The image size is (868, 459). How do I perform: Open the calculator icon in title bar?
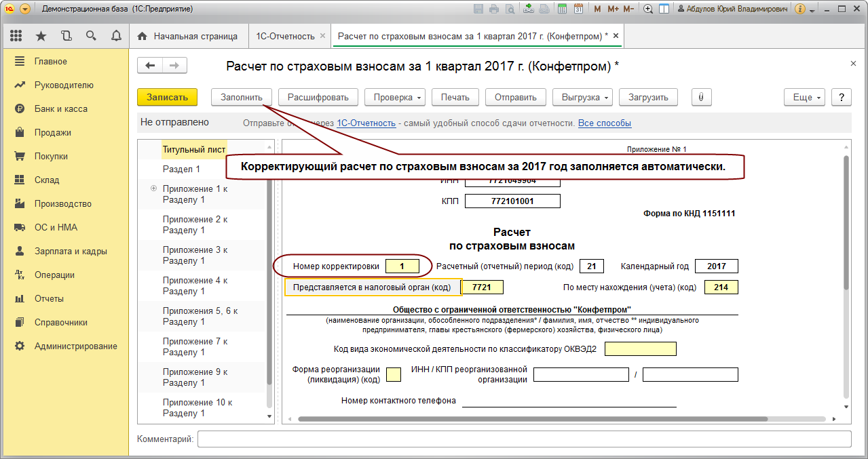562,9
